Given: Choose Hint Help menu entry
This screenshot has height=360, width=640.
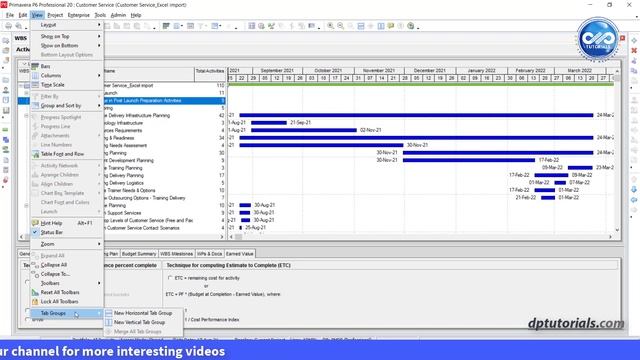Looking at the screenshot, I should [67, 223].
